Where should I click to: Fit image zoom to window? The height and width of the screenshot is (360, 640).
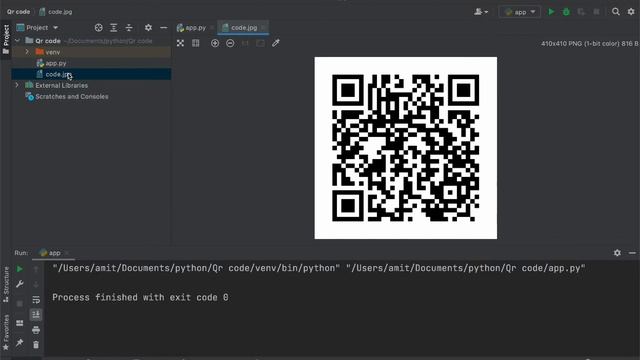tap(260, 43)
